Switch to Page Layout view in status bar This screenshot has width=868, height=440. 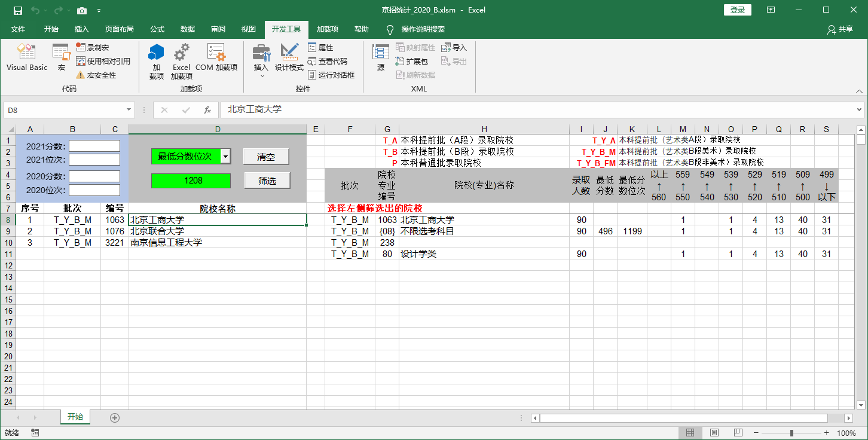tap(714, 433)
